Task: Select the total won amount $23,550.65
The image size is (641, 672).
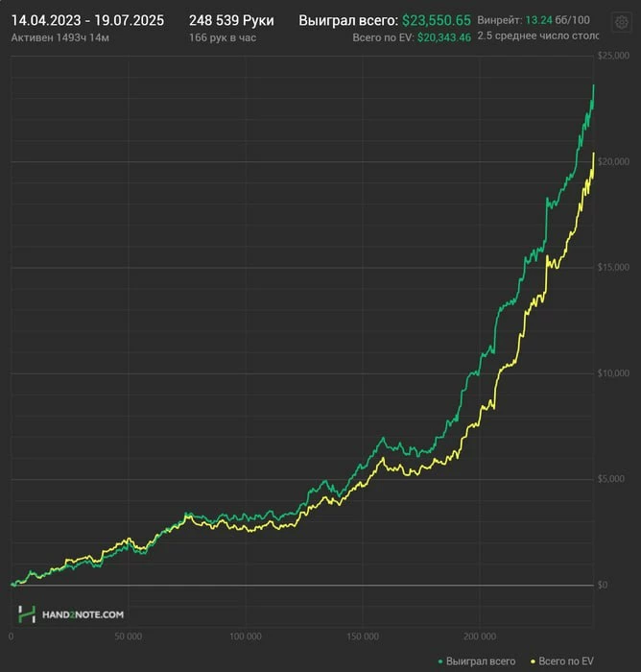Action: pos(437,19)
